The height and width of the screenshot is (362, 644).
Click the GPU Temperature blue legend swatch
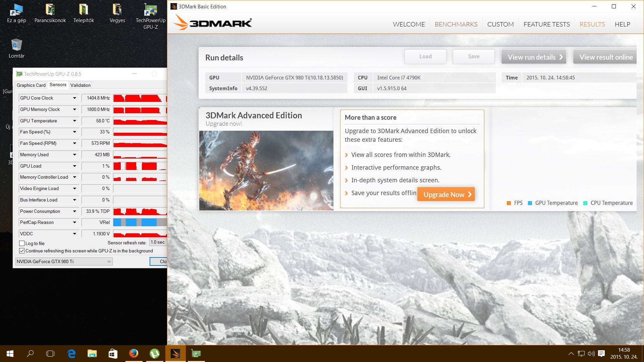pos(530,203)
